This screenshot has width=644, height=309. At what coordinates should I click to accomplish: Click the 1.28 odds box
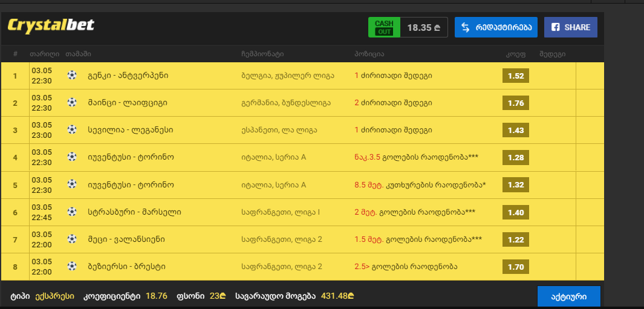tap(515, 158)
